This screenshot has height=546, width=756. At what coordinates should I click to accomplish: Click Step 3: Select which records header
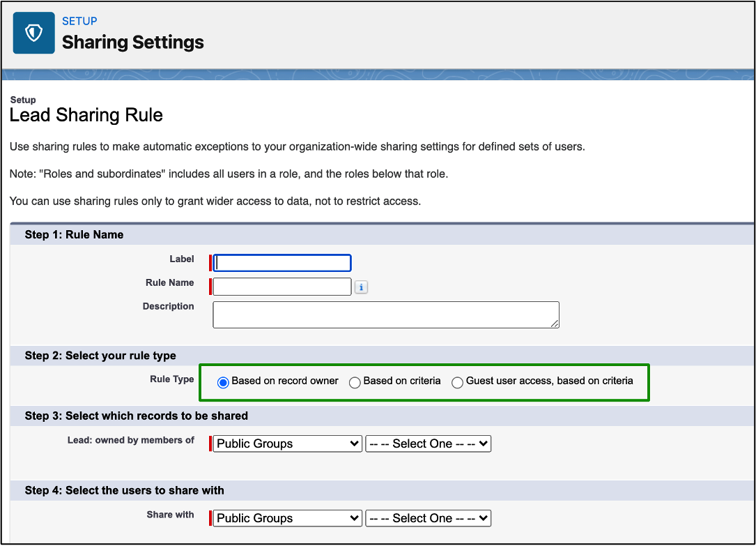click(x=136, y=416)
